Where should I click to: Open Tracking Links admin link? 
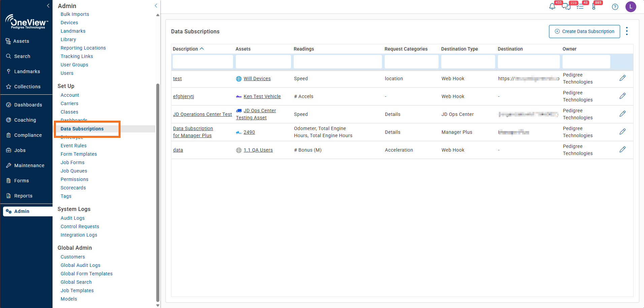pyautogui.click(x=77, y=56)
